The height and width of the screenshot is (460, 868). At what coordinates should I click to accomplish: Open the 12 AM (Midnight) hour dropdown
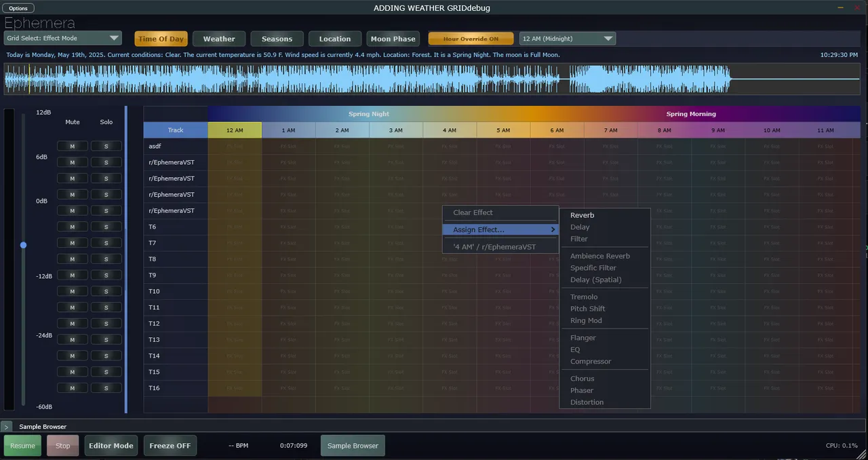tap(567, 39)
